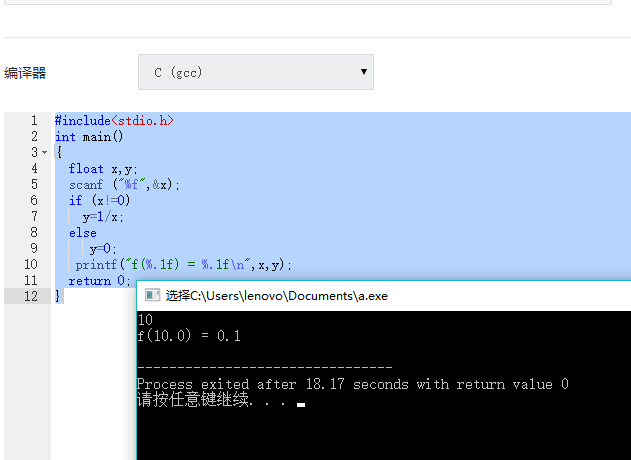Click line number 10 in the gutter
Viewport: 631px width, 460px height.
point(31,264)
